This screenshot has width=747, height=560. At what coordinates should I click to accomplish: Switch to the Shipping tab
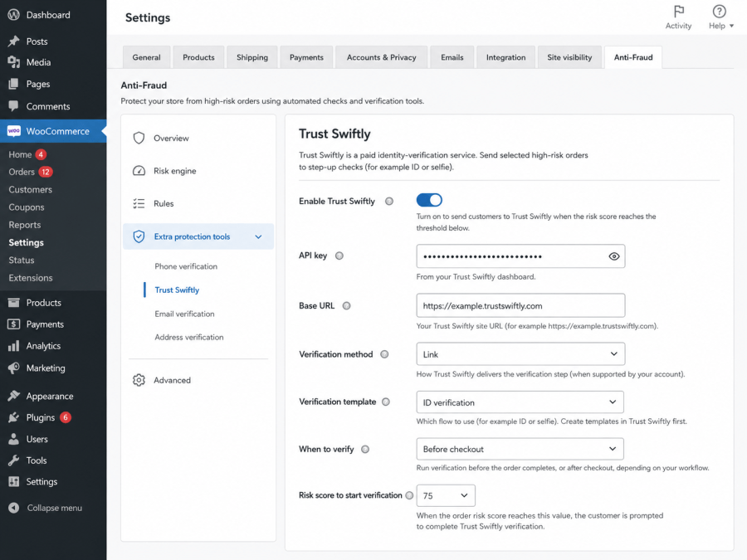[252, 57]
